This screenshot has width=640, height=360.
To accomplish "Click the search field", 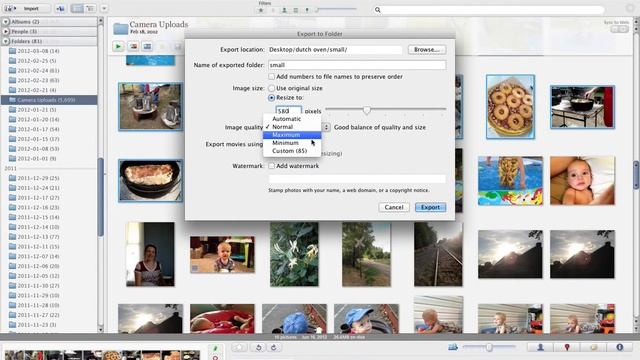I will [488, 10].
